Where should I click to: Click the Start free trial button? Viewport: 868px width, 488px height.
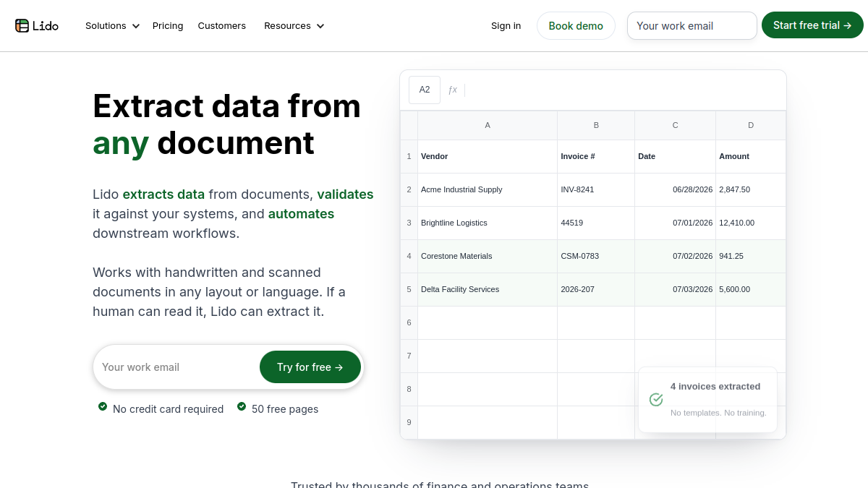click(x=812, y=25)
